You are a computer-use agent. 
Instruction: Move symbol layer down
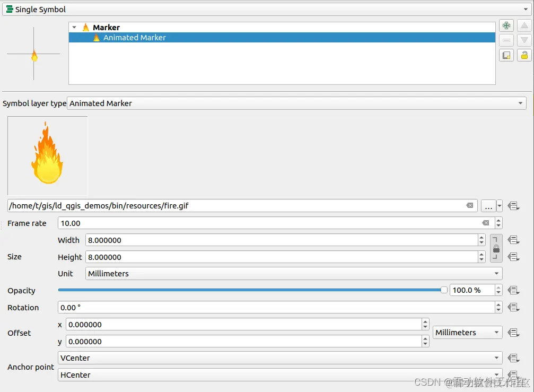click(x=524, y=40)
